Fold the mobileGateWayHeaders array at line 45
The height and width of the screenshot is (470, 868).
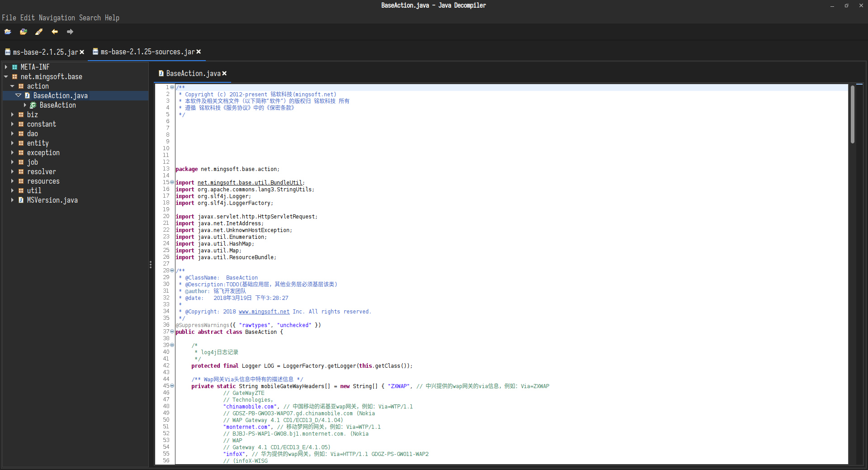(172, 385)
